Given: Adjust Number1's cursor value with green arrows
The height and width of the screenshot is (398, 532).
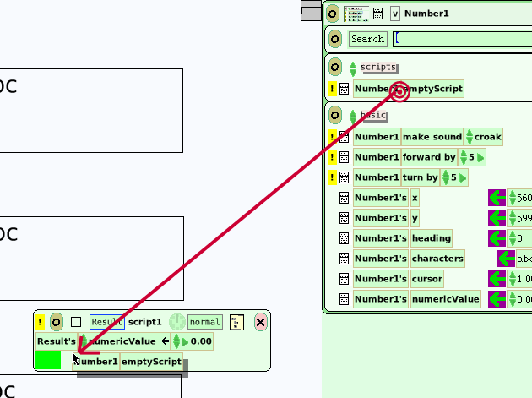Looking at the screenshot, I should click(x=513, y=279).
